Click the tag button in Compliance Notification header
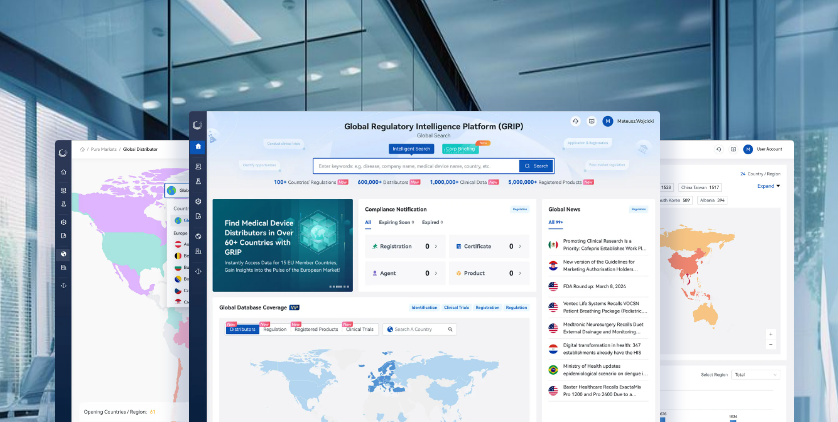Screen dimensions: 838x422 pyautogui.click(x=519, y=209)
